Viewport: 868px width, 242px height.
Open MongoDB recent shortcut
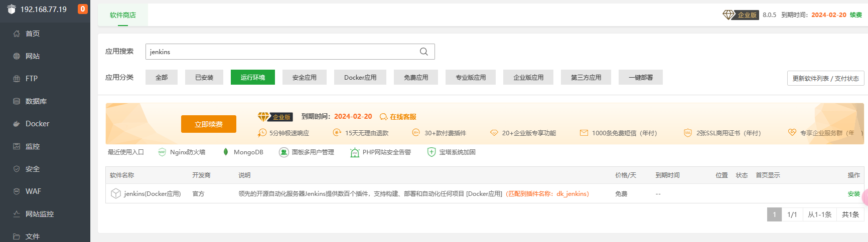point(243,152)
